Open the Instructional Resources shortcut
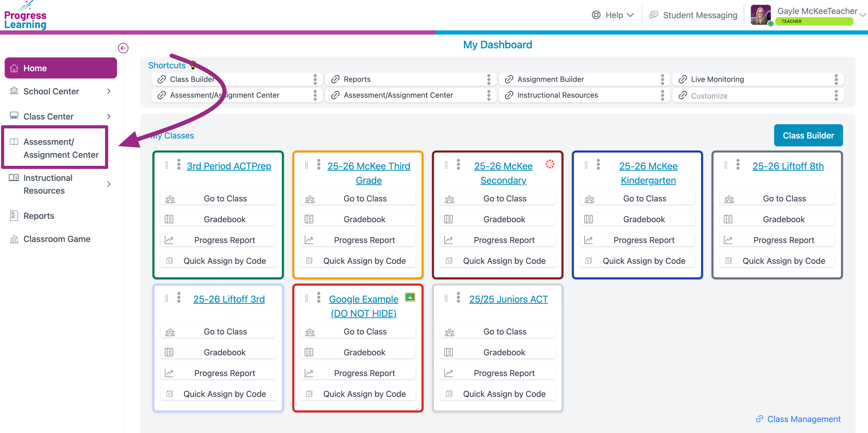The height and width of the screenshot is (433, 868). (x=584, y=96)
